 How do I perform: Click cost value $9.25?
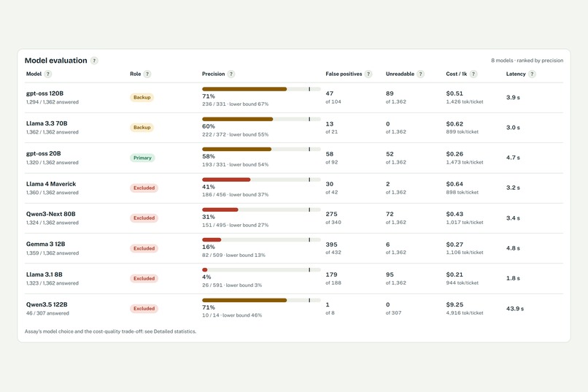coord(454,304)
